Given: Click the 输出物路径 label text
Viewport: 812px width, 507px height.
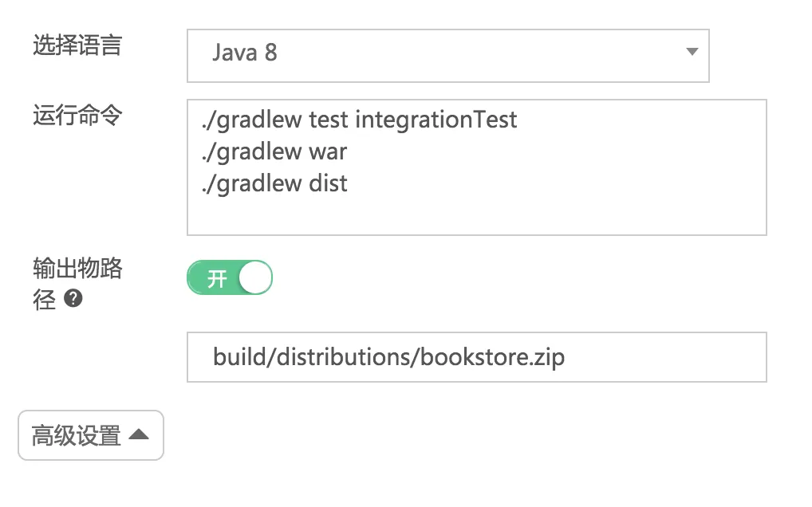Looking at the screenshot, I should tap(77, 269).
